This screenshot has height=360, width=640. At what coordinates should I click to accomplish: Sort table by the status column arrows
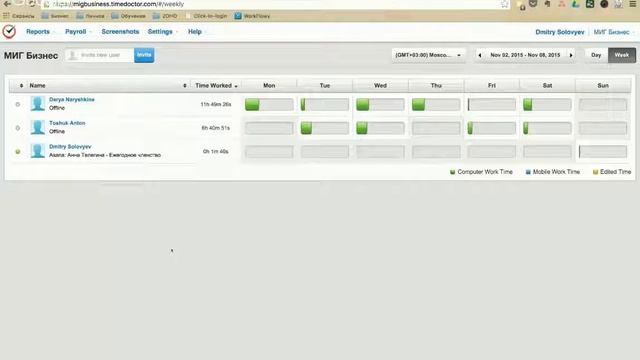[x=21, y=86]
